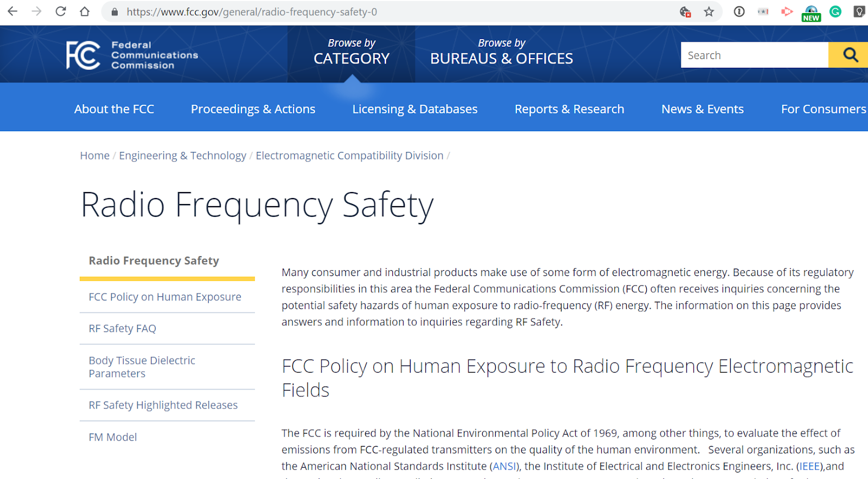
Task: Click the ANSI hyperlink in the paragraph
Action: tap(505, 466)
